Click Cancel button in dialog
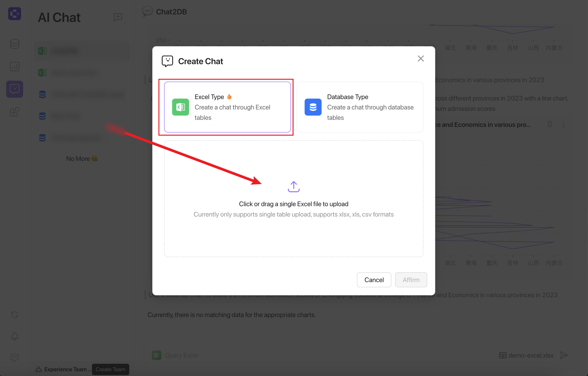Screen dimensions: 588x376 coord(374,280)
